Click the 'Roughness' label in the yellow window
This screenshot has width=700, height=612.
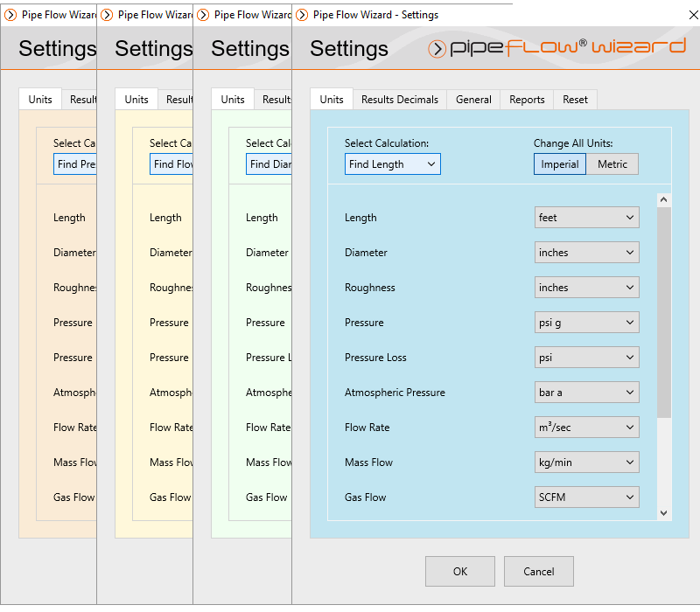pyautogui.click(x=171, y=288)
